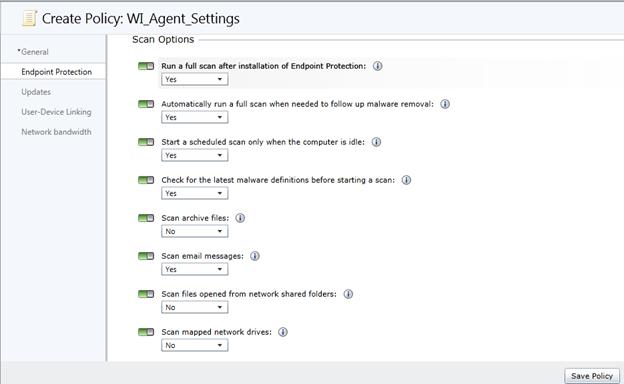Open info icon for Scan email messages
624x384 pixels.
click(255, 256)
